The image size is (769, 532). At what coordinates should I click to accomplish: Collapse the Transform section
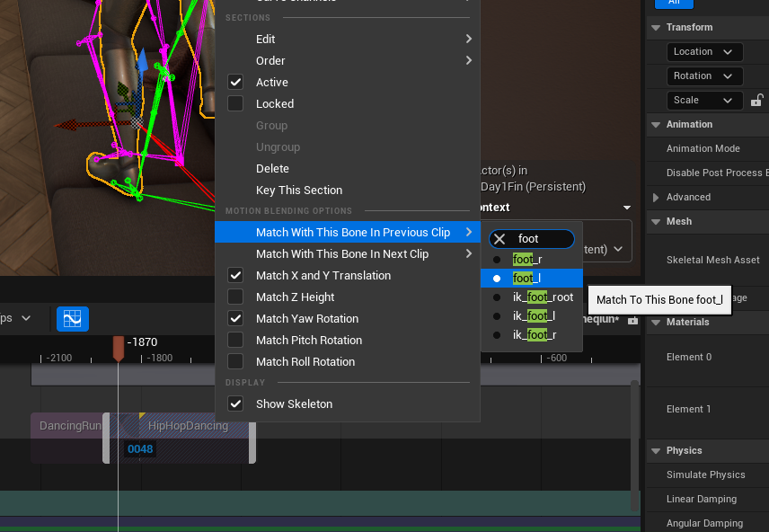pos(656,28)
